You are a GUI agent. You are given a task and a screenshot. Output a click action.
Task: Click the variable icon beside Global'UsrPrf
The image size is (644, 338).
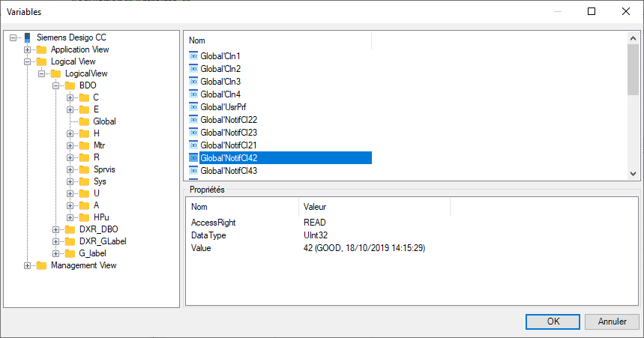click(x=193, y=107)
